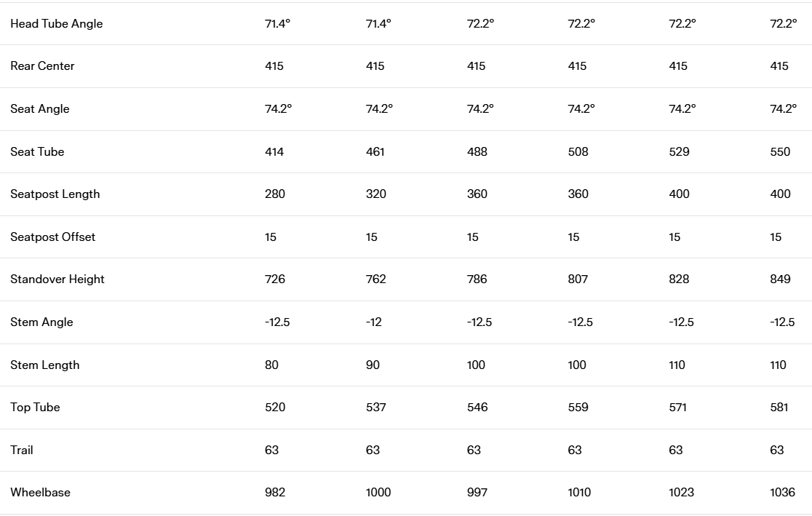Click the Trail row label
Image resolution: width=812 pixels, height=516 pixels.
coord(22,450)
